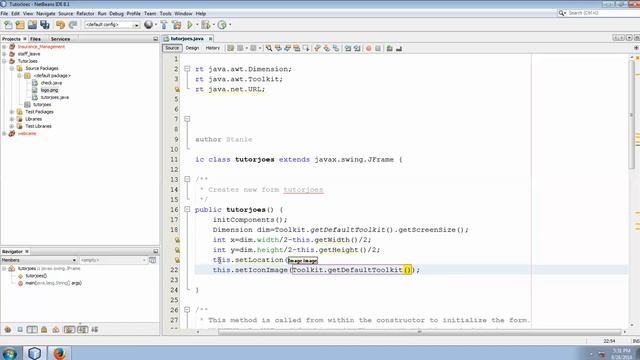Viewport: 640px width, 360px height.
Task: Expand the Test Packages node
Action: point(12,111)
